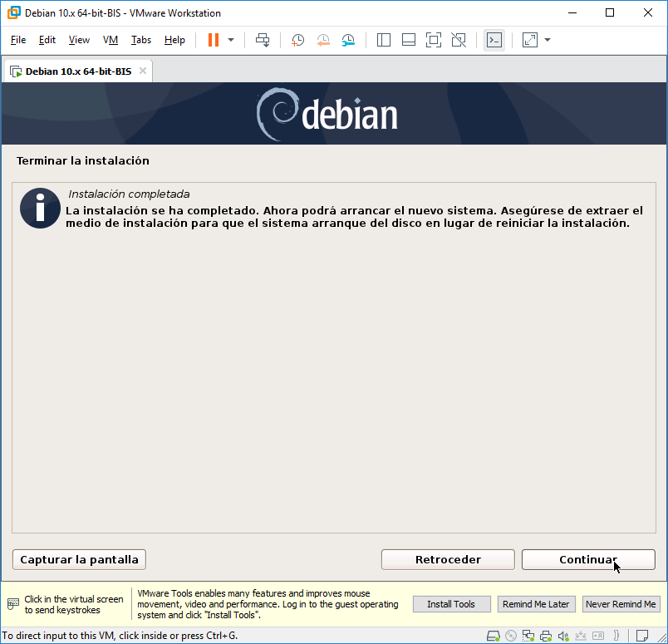
Task: Click Never Remind Me button
Action: [621, 604]
